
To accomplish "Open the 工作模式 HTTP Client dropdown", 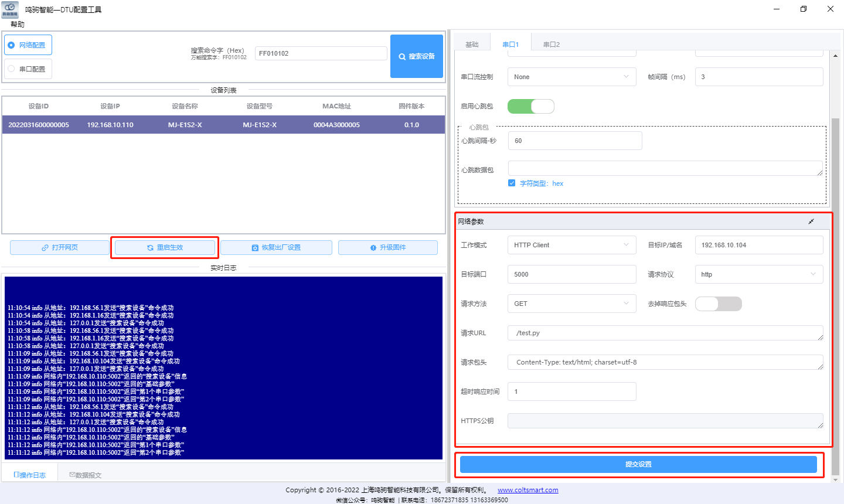I will point(572,245).
